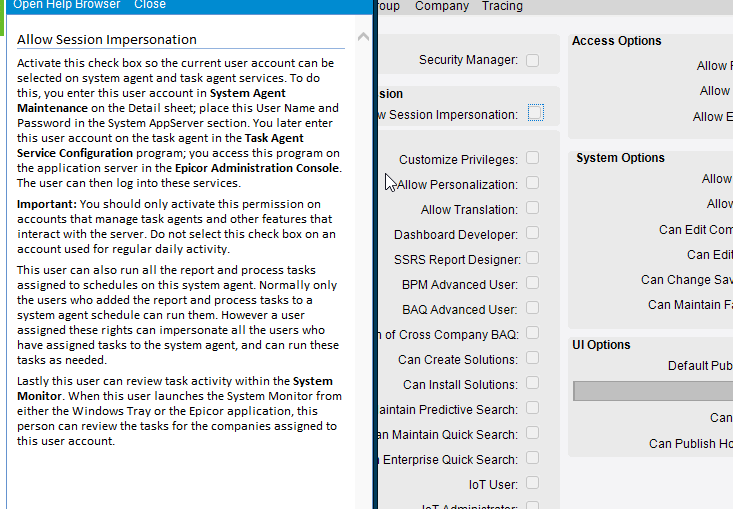The height and width of the screenshot is (509, 733).
Task: Toggle Allow Session Impersonation checkbox
Action: pos(536,113)
